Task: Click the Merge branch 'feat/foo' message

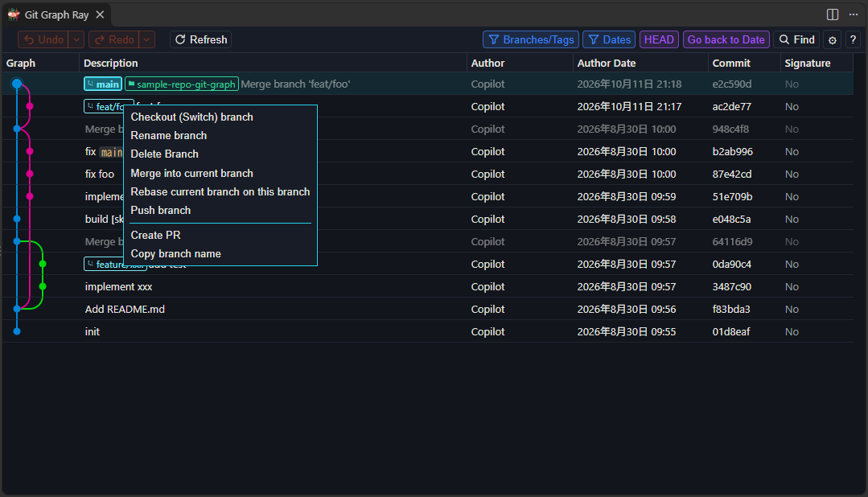Action: click(x=295, y=84)
